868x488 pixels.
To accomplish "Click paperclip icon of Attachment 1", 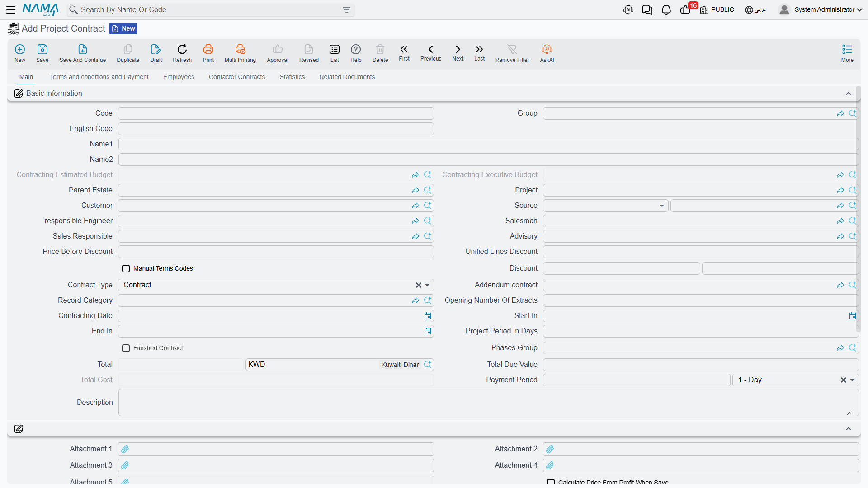I will click(125, 449).
